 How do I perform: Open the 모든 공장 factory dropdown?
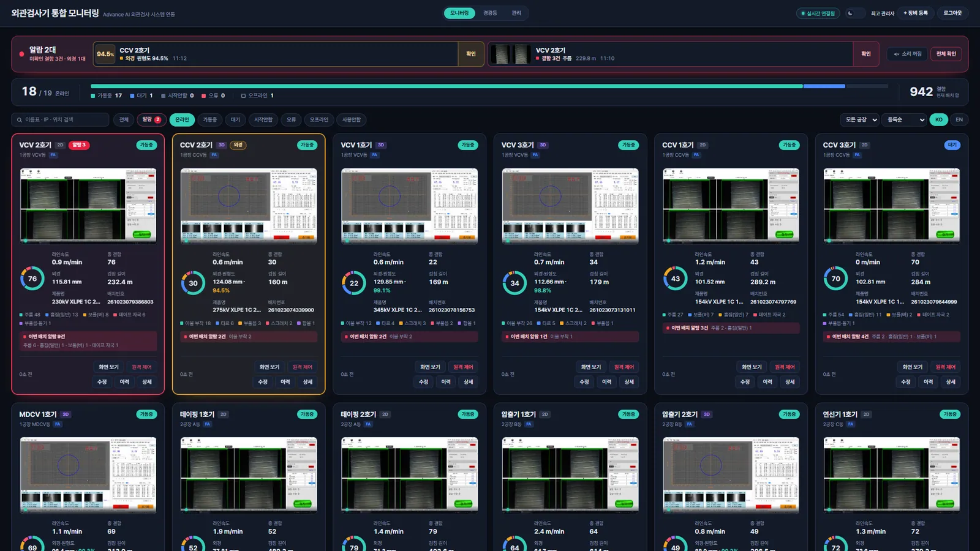point(861,120)
